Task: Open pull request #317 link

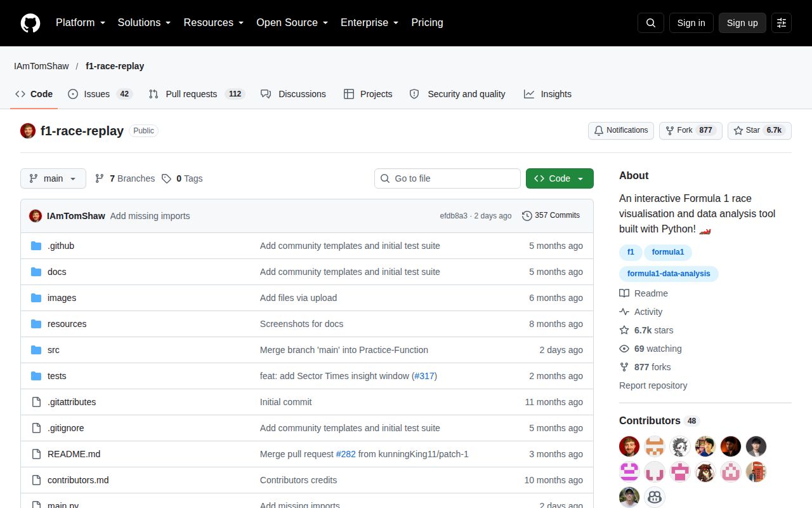Action: (x=424, y=376)
